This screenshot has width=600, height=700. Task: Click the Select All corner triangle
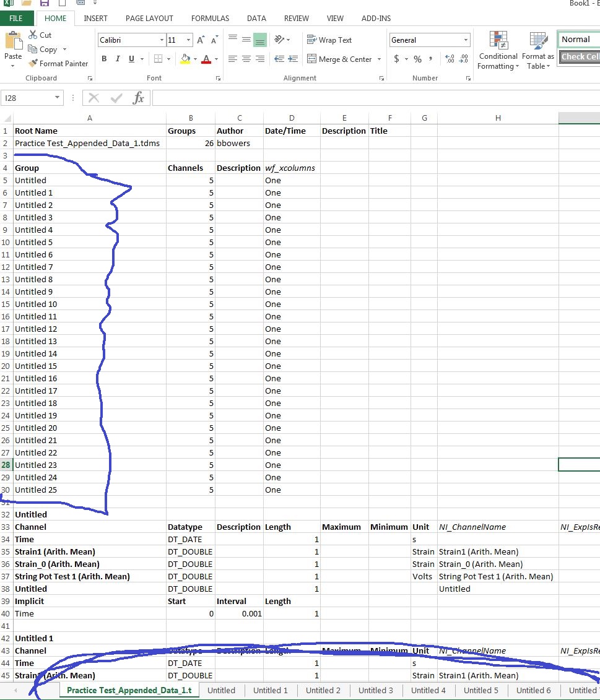[x=7, y=118]
